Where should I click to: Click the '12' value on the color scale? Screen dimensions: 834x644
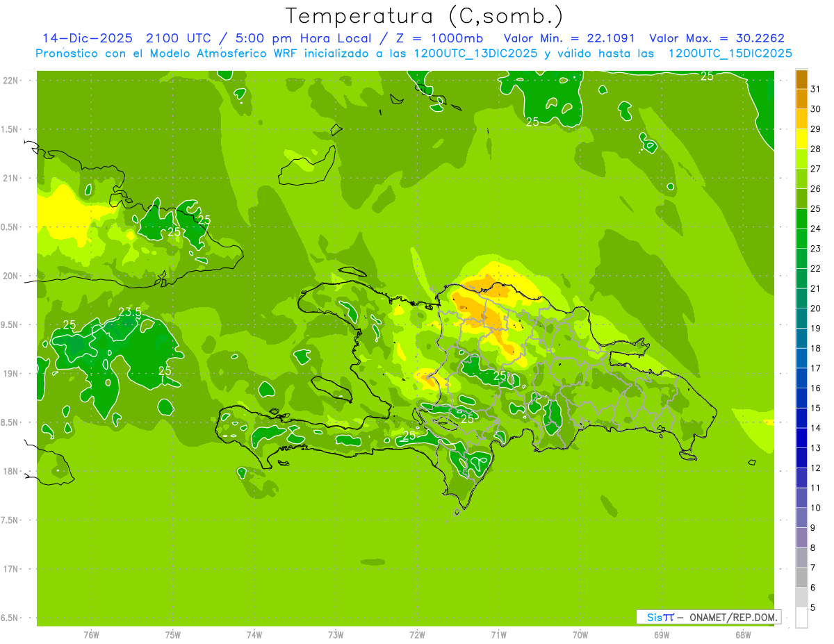point(816,468)
